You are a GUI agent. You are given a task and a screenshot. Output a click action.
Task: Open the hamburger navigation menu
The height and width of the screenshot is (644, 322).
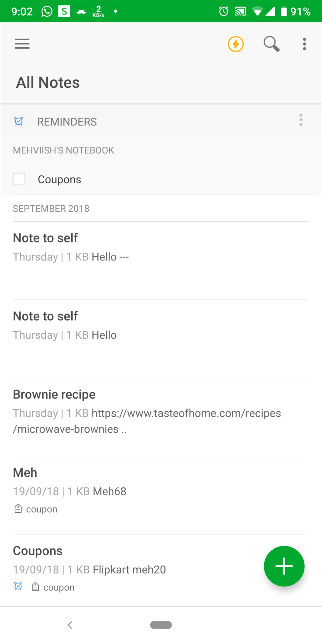(22, 44)
